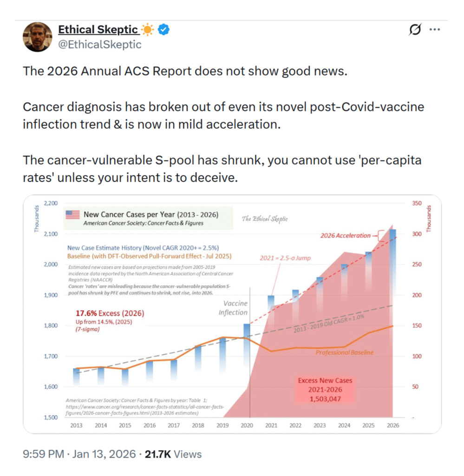The image size is (464, 476).
Task: Click the blue verified checkmark badge
Action: click(164, 30)
